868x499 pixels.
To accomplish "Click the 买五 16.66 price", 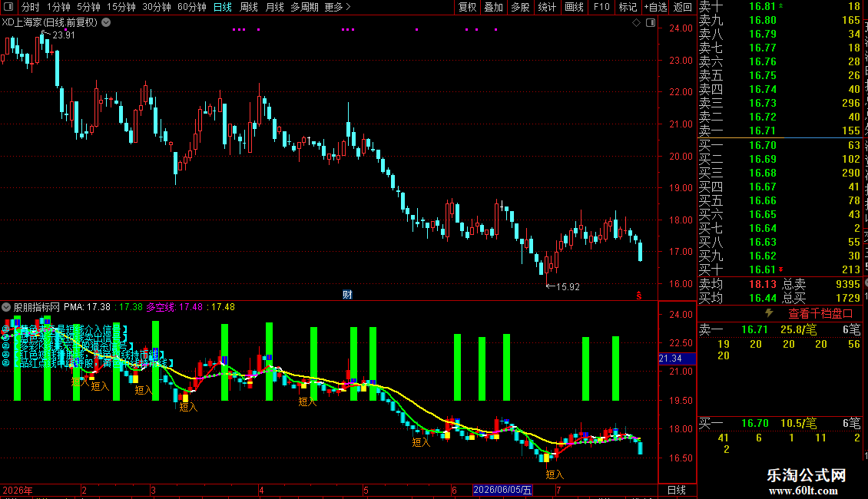I will 762,200.
